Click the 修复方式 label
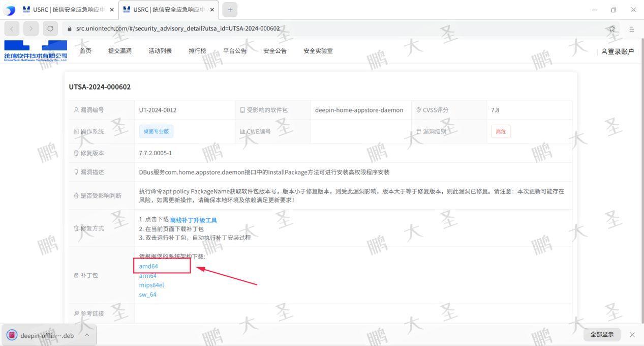The width and height of the screenshot is (644, 346). click(x=92, y=228)
